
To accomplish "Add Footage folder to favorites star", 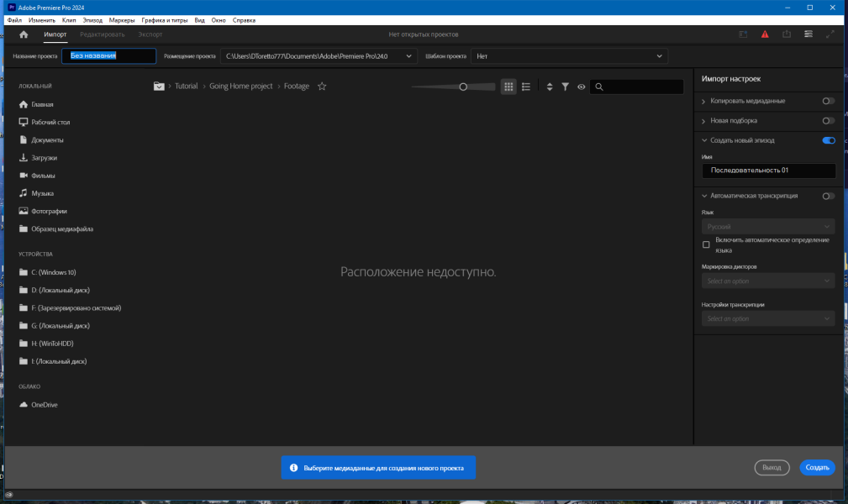I will (322, 86).
